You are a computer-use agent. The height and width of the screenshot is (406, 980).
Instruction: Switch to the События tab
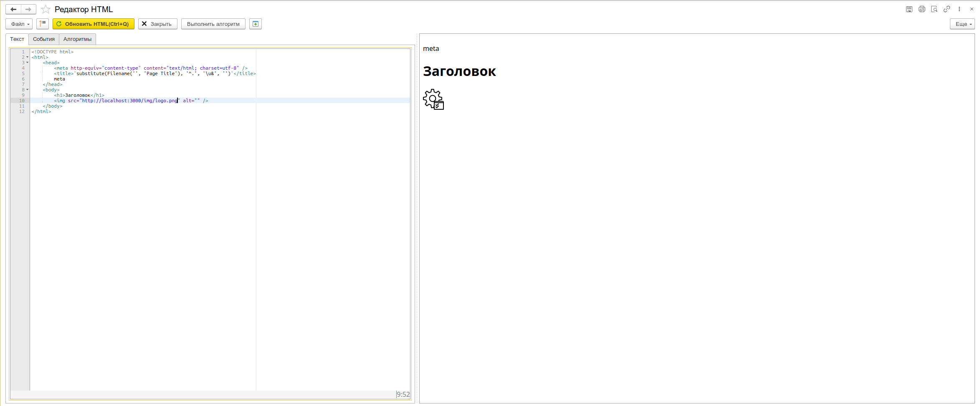44,39
